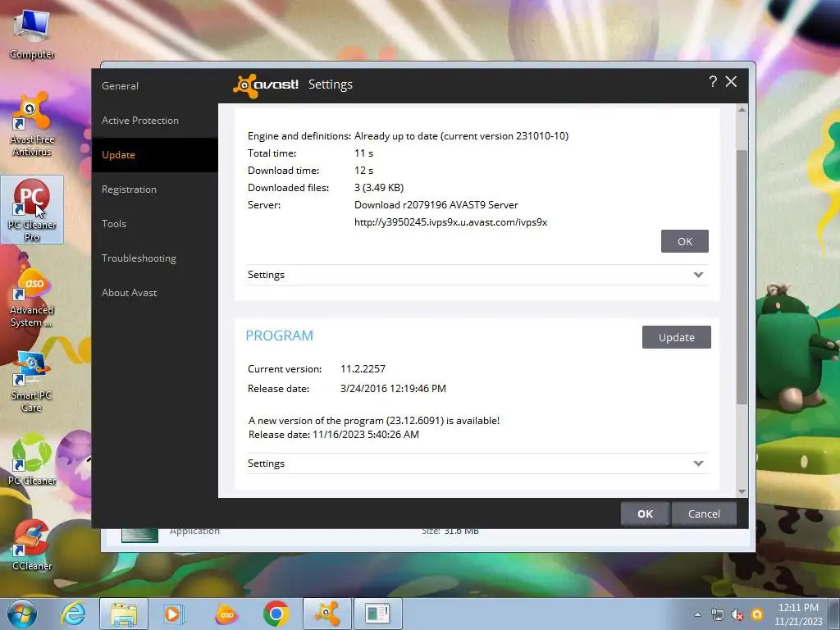840x630 pixels.
Task: Confirm settings with the bottom OK button
Action: pos(645,514)
